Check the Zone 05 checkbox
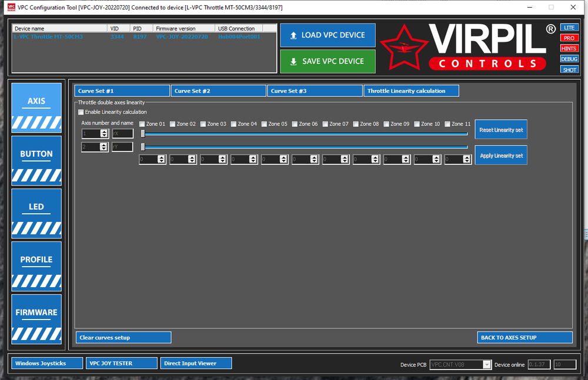The image size is (588, 380). pyautogui.click(x=264, y=124)
